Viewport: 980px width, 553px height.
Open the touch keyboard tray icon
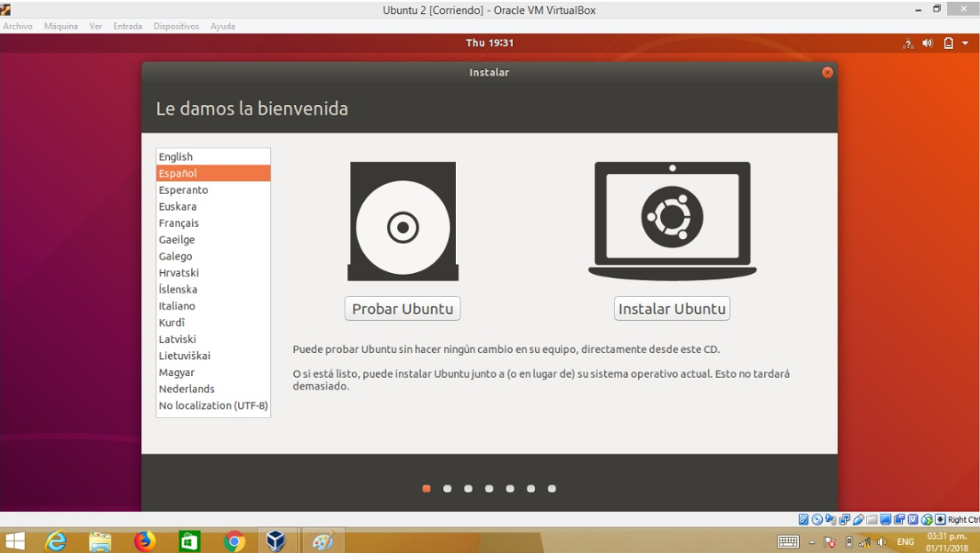[788, 541]
